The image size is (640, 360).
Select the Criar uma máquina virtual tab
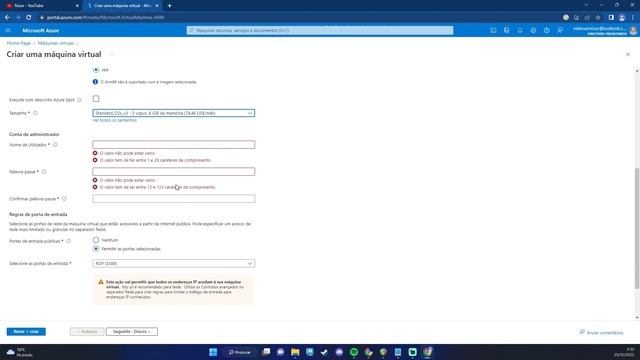tap(122, 6)
